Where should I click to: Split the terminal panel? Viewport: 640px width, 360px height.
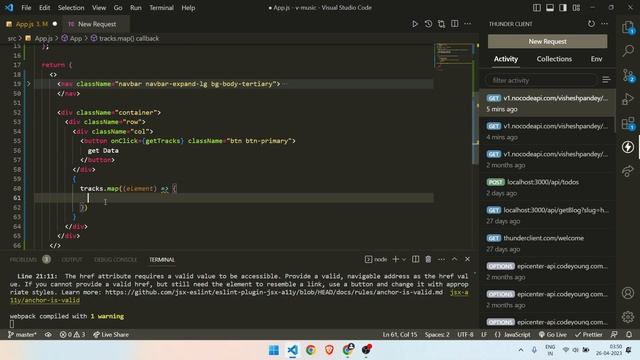pyautogui.click(x=416, y=259)
